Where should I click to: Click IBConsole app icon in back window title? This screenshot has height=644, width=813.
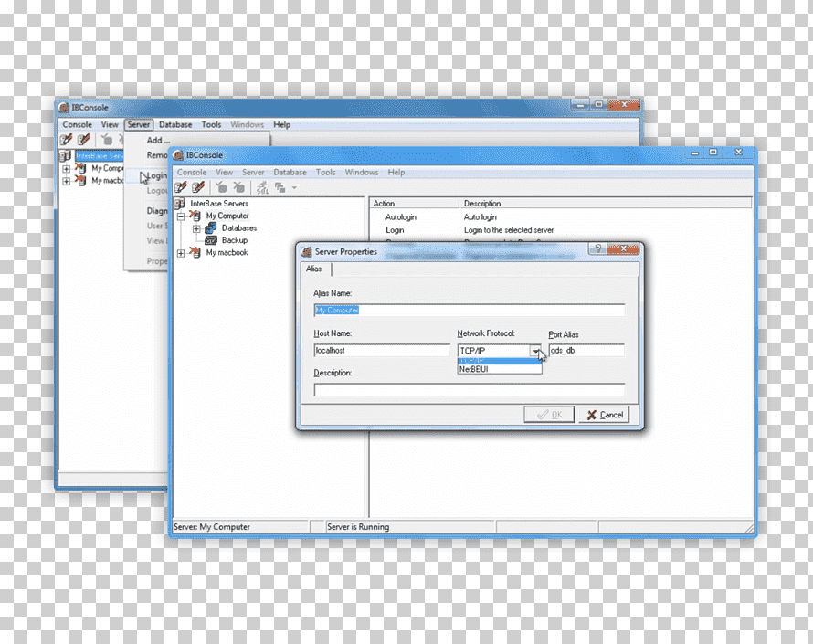pyautogui.click(x=64, y=108)
